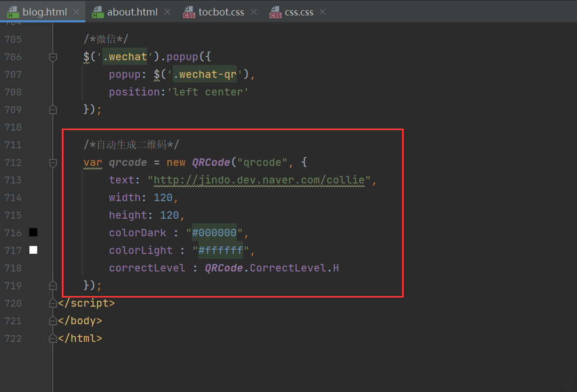Select the css.css tab
Viewport: 577px width, 392px height.
[x=299, y=12]
